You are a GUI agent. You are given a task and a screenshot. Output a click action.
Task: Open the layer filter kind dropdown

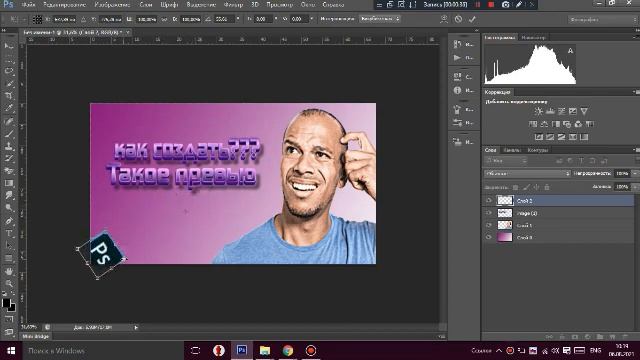click(507, 161)
